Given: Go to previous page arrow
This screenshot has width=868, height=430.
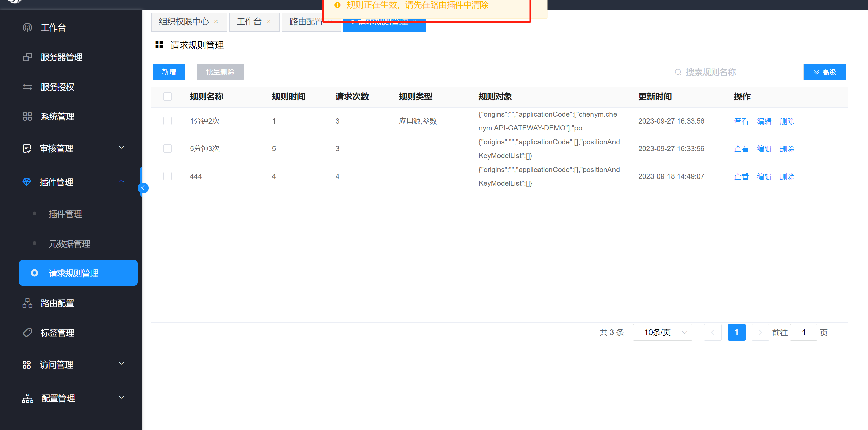Looking at the screenshot, I should pyautogui.click(x=713, y=332).
